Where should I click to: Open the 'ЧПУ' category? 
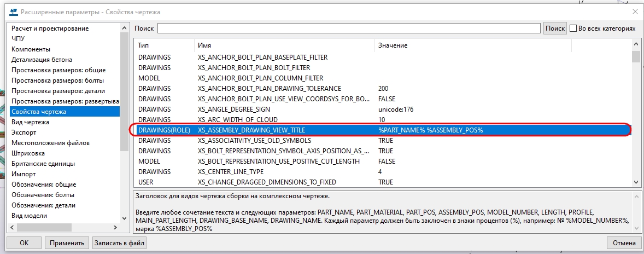18,39
